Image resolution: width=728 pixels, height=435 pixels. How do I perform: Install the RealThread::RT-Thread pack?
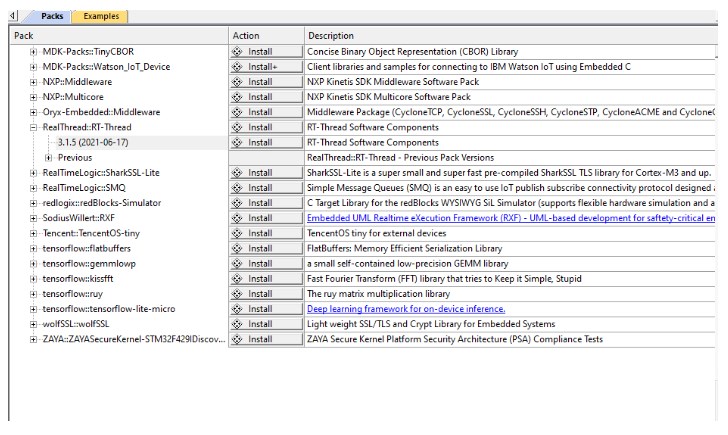point(266,127)
